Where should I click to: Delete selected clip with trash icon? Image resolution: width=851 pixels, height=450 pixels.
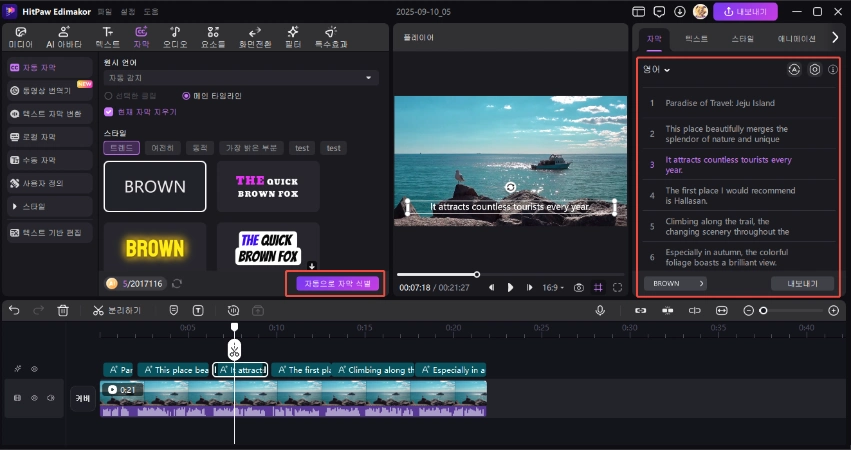[x=63, y=310]
